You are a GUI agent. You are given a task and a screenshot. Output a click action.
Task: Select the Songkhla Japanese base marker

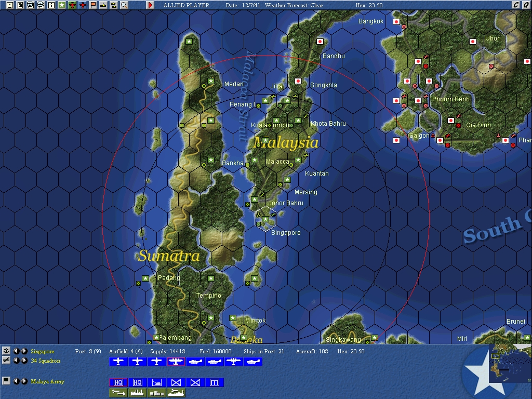[298, 81]
